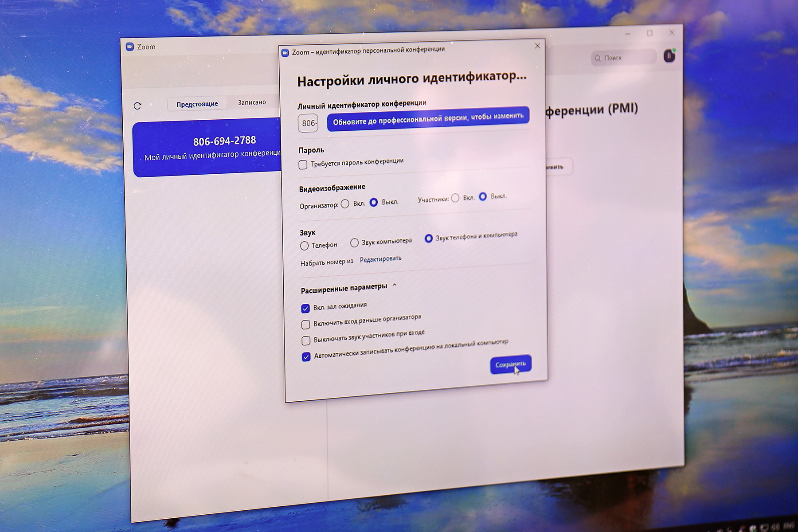Click the personal meeting ID field showing 806-
The height and width of the screenshot is (532, 798).
[x=308, y=123]
